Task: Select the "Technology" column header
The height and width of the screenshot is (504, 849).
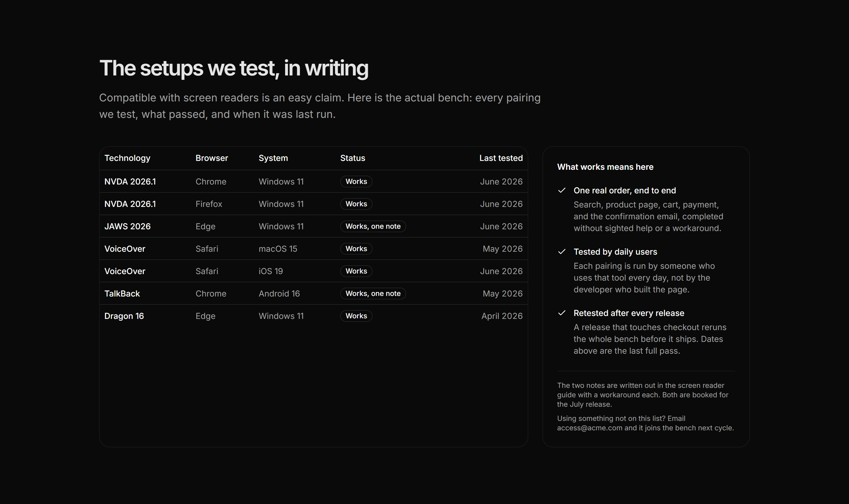Action: click(127, 158)
